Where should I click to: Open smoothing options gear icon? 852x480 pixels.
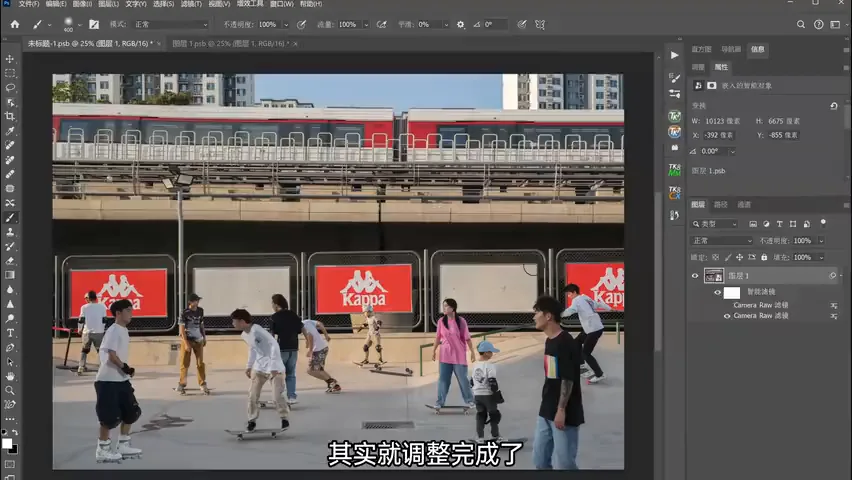(461, 24)
